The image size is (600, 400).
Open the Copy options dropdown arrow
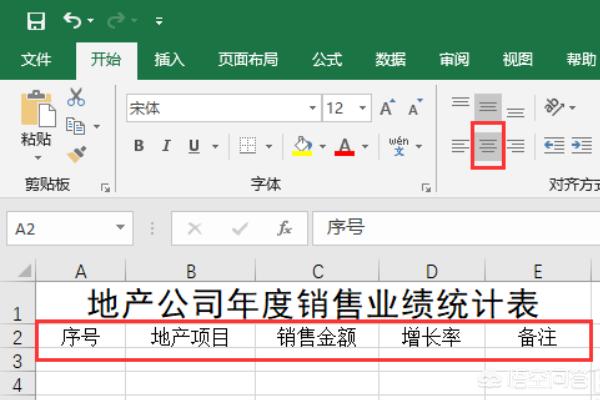tap(97, 126)
